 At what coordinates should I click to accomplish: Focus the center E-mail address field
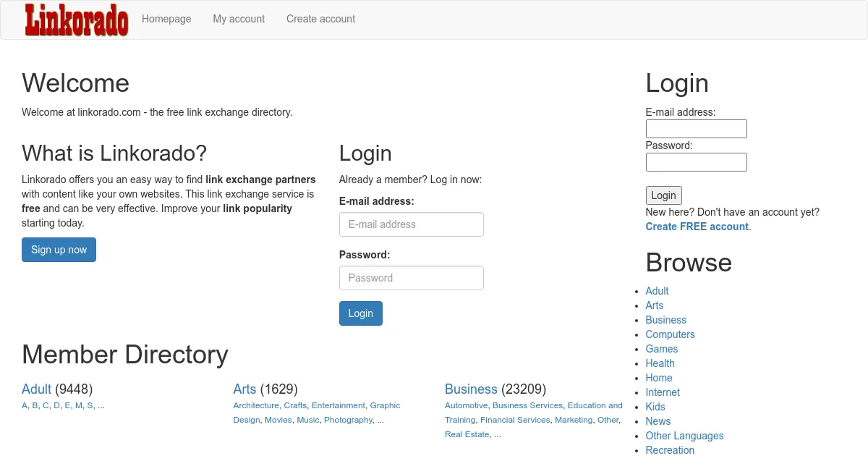click(x=411, y=224)
